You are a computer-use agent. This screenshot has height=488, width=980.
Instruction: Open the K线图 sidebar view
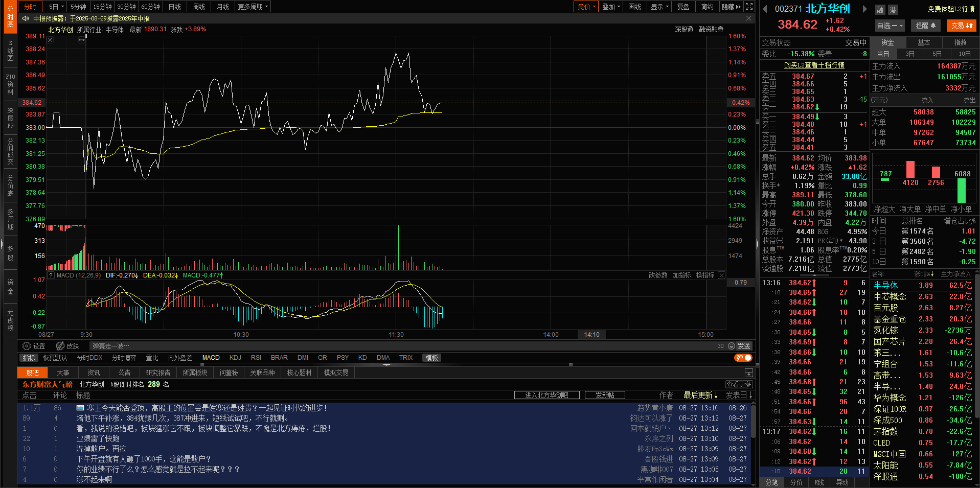click(x=10, y=51)
